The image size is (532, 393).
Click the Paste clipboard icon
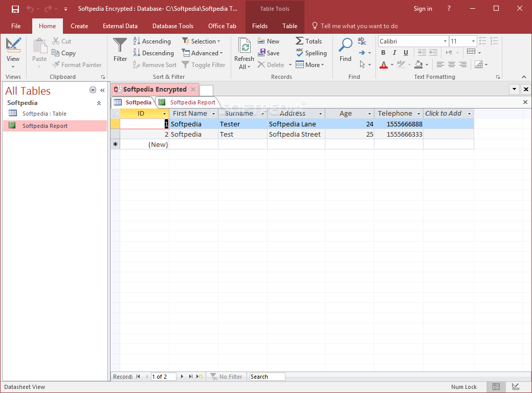pos(40,46)
